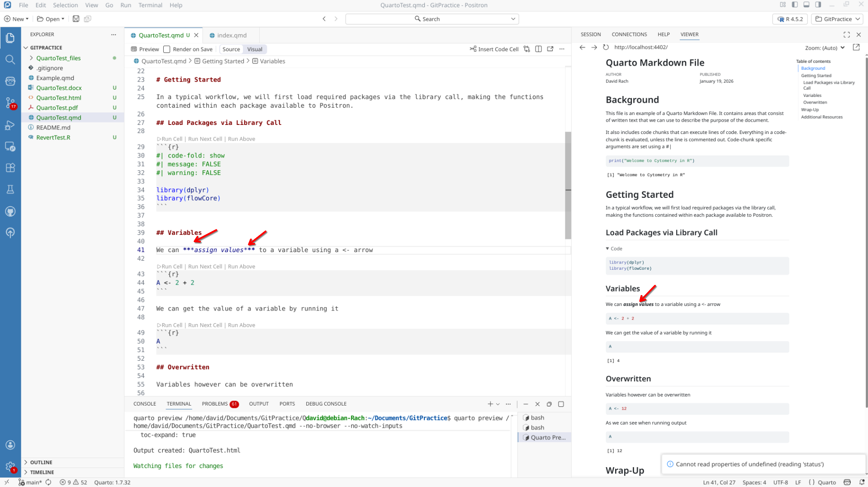
Task: Switch to the Problems panel tab
Action: [x=215, y=404]
